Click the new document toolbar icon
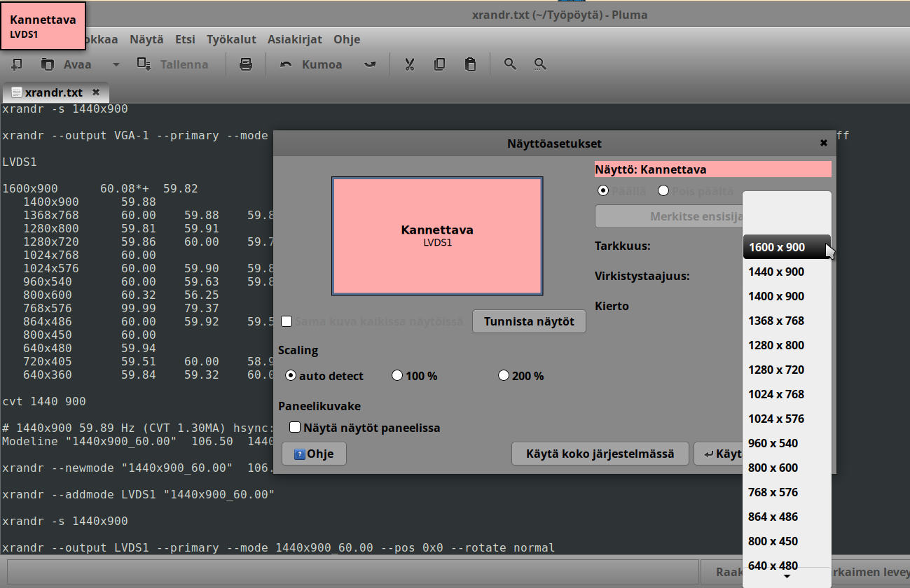The image size is (910, 588). click(17, 64)
